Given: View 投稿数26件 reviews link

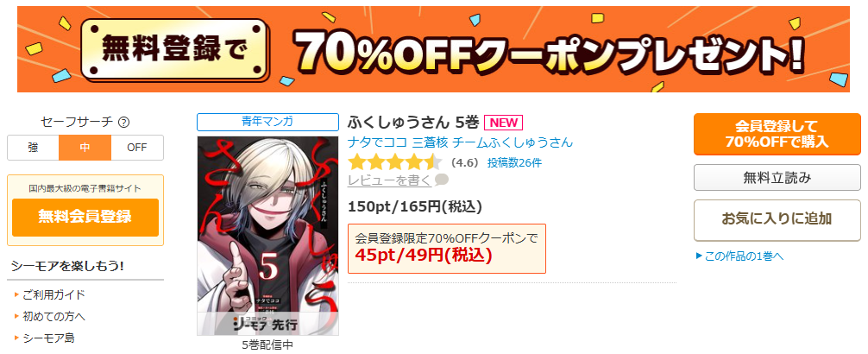Looking at the screenshot, I should click(514, 163).
